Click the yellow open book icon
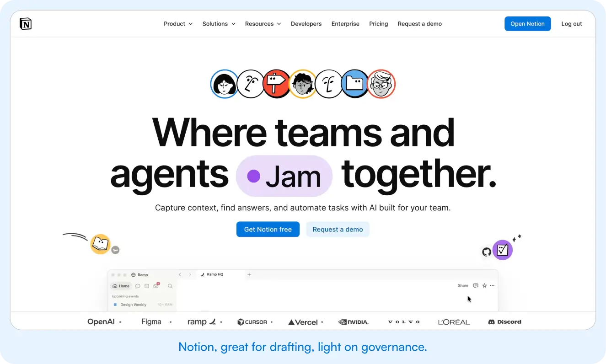 pos(100,244)
